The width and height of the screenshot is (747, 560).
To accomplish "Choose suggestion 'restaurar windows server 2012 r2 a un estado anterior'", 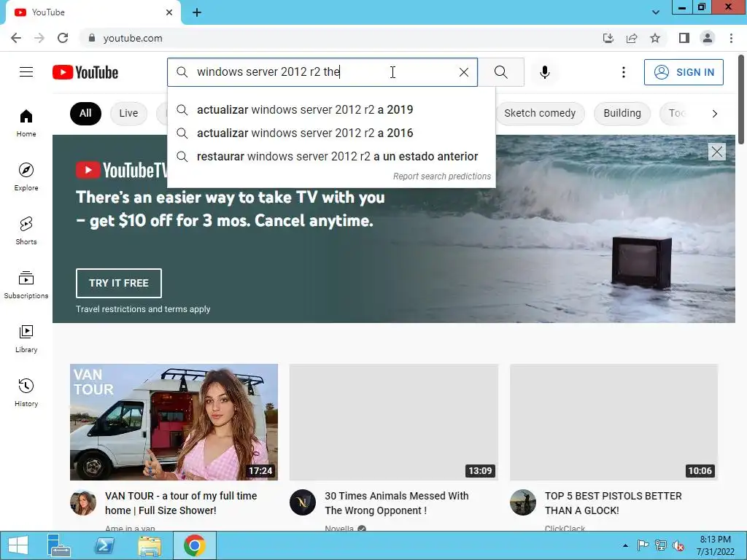I will click(332, 156).
